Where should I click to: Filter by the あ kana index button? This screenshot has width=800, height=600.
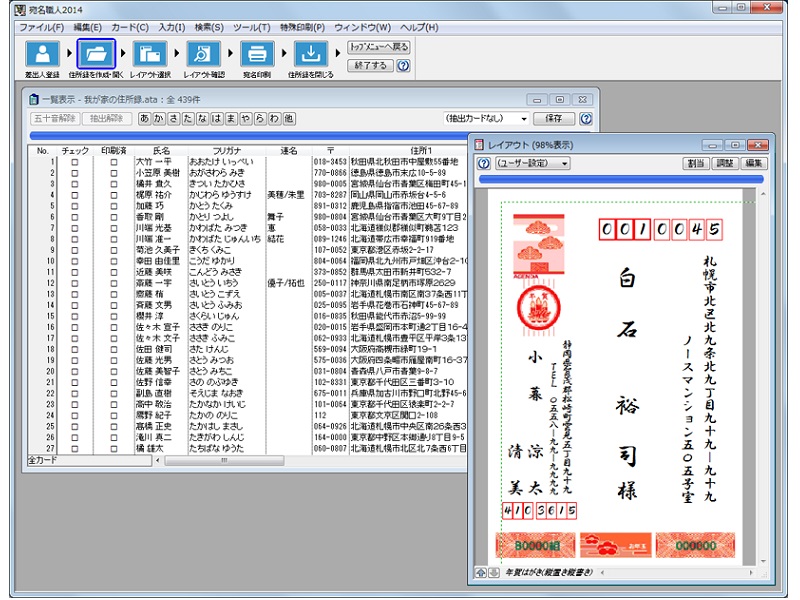[145, 118]
